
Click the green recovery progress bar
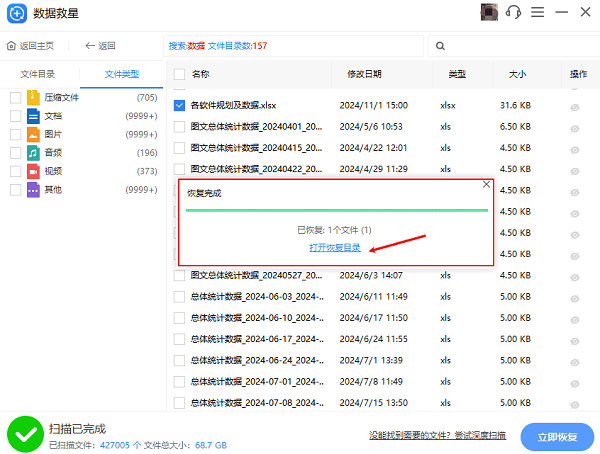point(337,210)
